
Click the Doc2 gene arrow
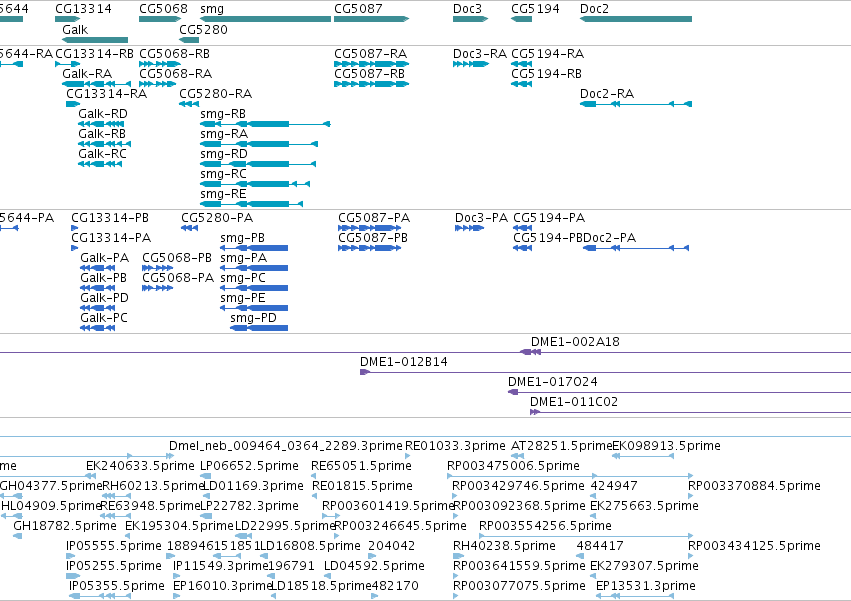point(636,19)
